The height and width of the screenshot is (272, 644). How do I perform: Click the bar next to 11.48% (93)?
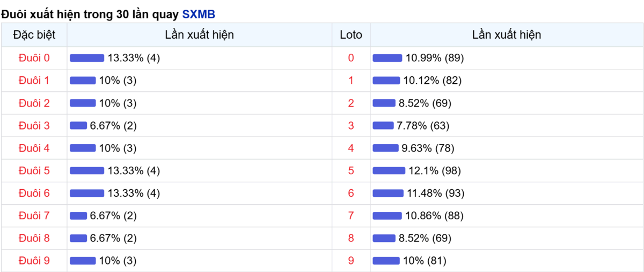coord(388,194)
